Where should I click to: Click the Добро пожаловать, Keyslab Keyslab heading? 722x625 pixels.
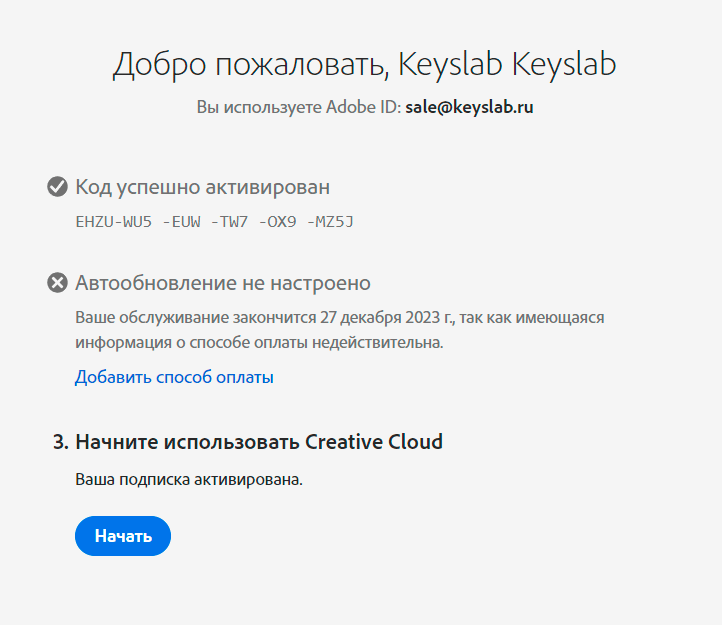[x=364, y=64]
